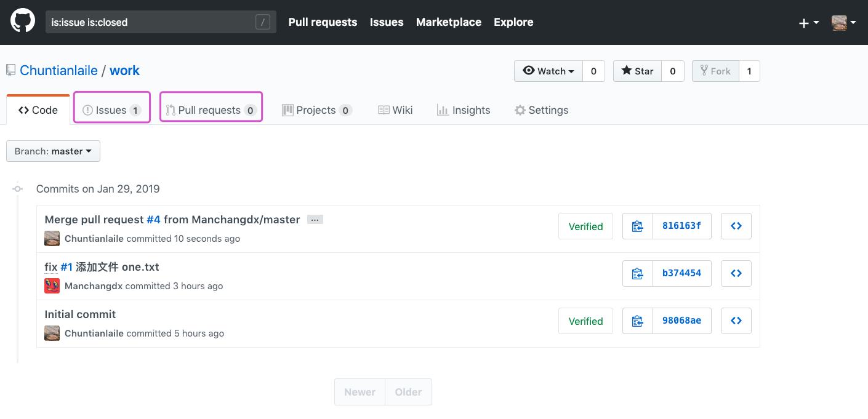Switch to the repository Pull requests tab

(211, 110)
